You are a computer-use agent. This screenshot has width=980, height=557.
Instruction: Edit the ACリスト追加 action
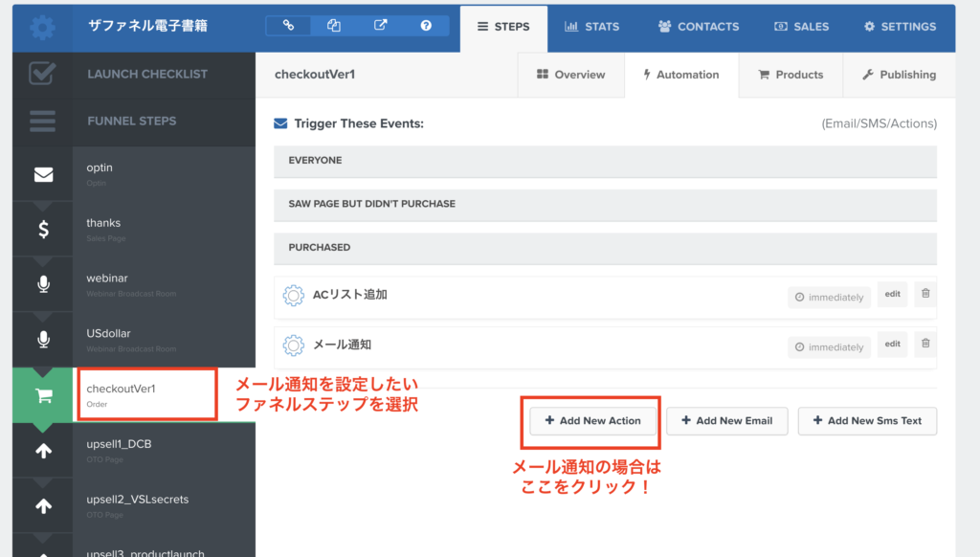[x=893, y=294]
